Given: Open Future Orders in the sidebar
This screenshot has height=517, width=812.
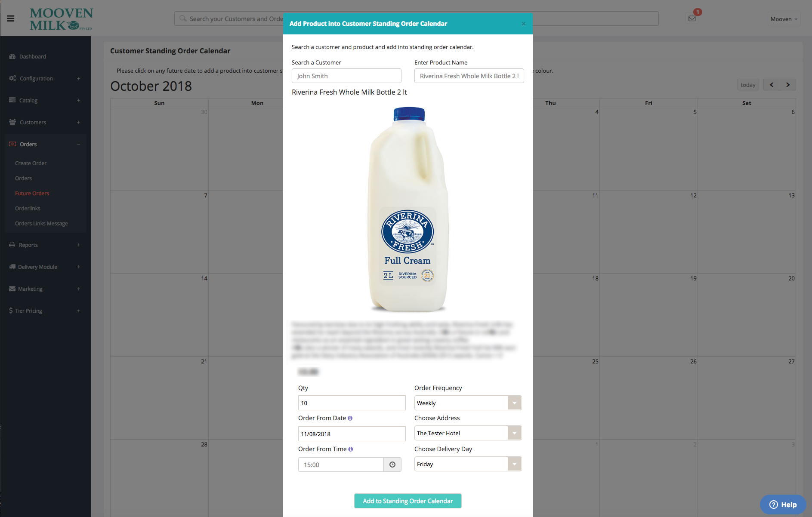Looking at the screenshot, I should point(32,193).
